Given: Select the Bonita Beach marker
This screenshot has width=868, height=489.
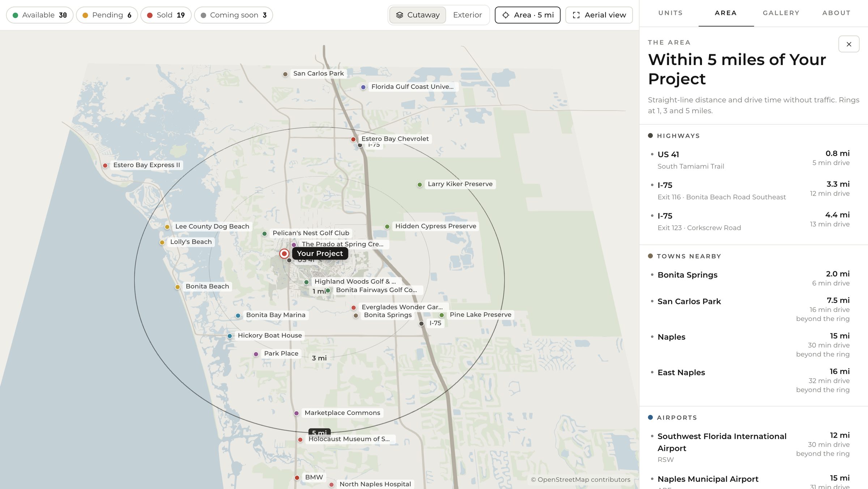Looking at the screenshot, I should [178, 287].
